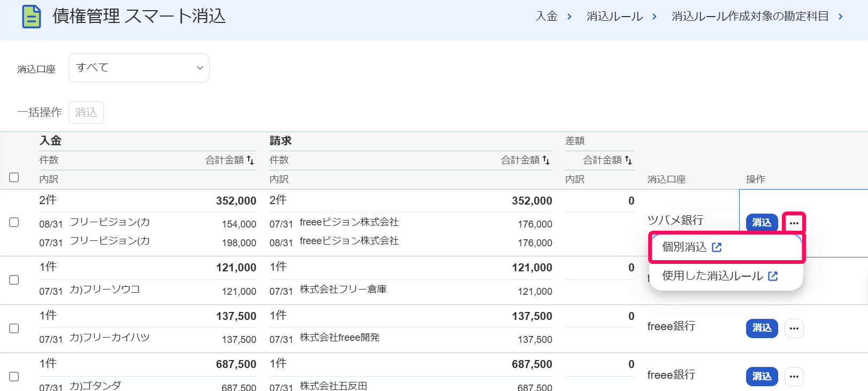Open the ellipsis menu for 687,500 freee銀行 row
The image size is (868, 391).
[x=794, y=377]
